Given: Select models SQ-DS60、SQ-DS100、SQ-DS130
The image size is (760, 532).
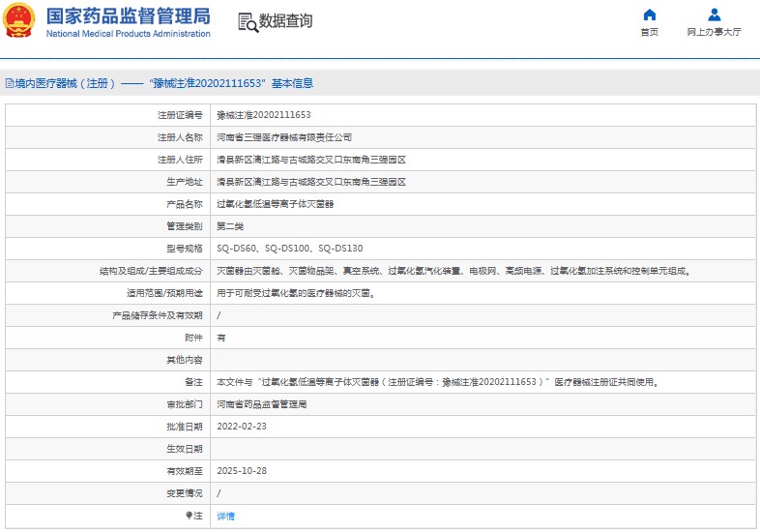Looking at the screenshot, I should click(290, 249).
